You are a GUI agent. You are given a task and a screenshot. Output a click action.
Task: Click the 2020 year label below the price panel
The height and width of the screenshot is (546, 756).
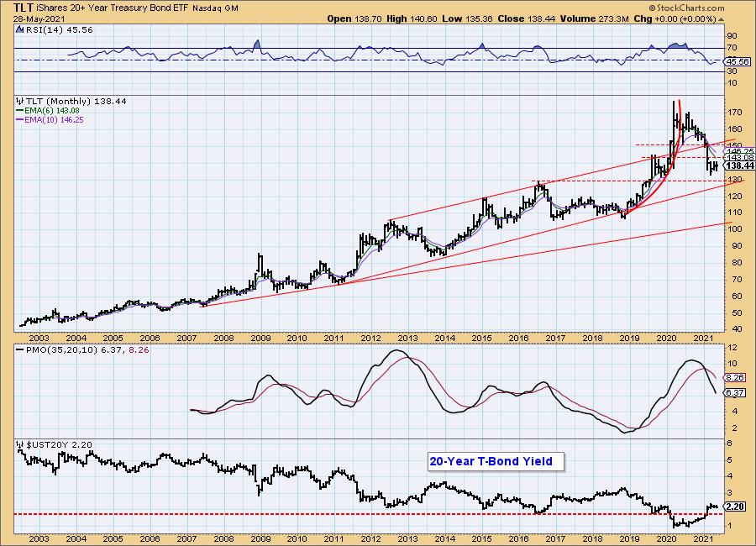(666, 339)
